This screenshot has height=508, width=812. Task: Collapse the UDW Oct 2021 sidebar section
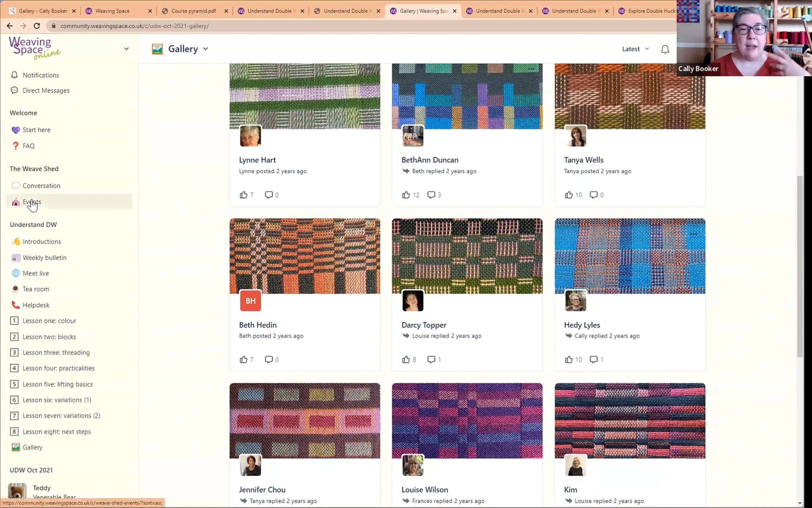pos(31,470)
